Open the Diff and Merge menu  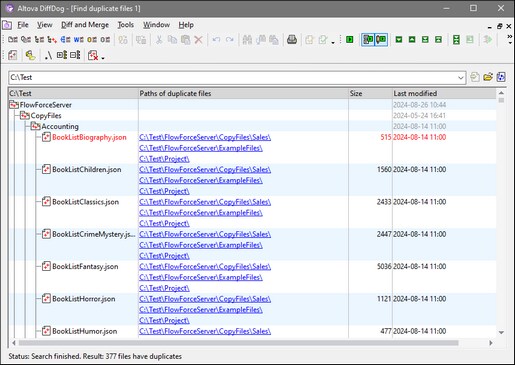[85, 25]
